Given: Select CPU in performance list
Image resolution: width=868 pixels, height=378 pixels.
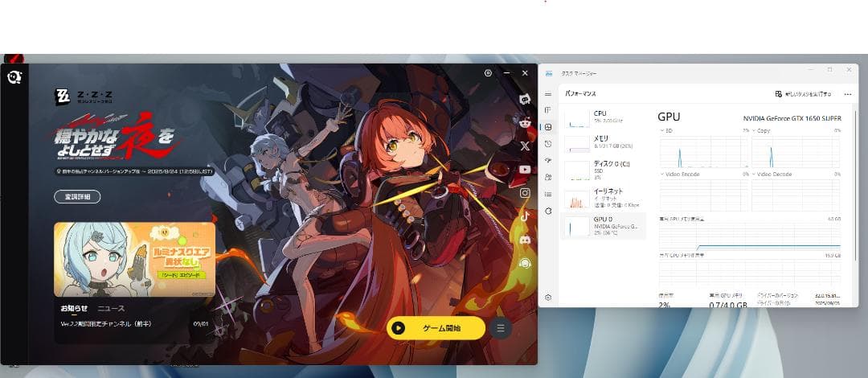Looking at the screenshot, I should click(x=604, y=117).
